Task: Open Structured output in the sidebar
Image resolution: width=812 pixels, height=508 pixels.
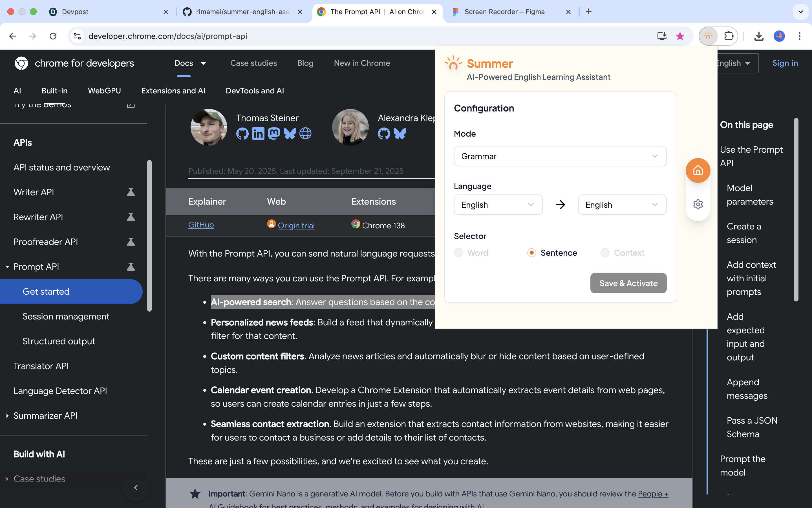Action: coord(59,341)
